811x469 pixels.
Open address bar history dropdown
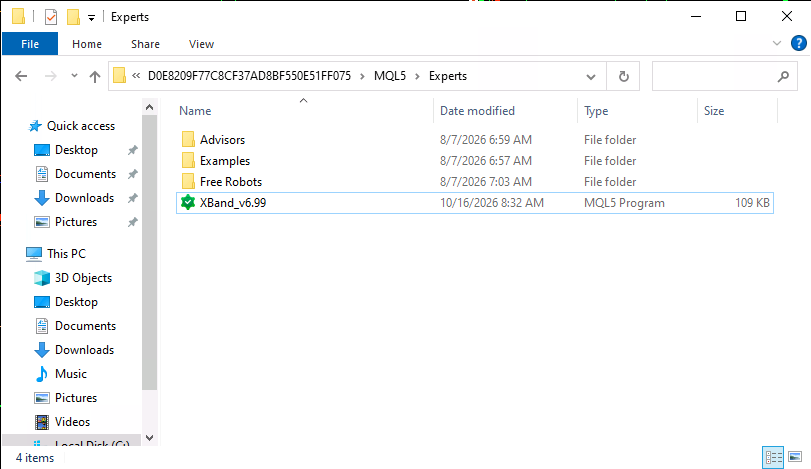591,77
